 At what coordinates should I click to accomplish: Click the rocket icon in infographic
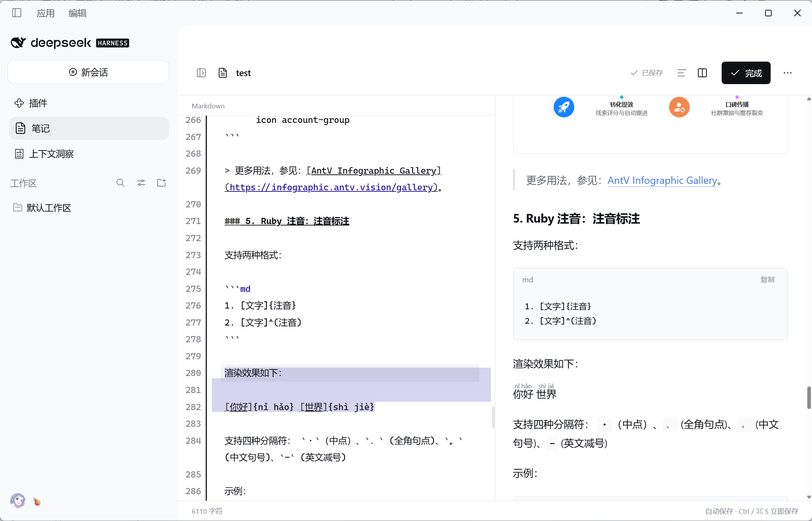click(x=564, y=107)
